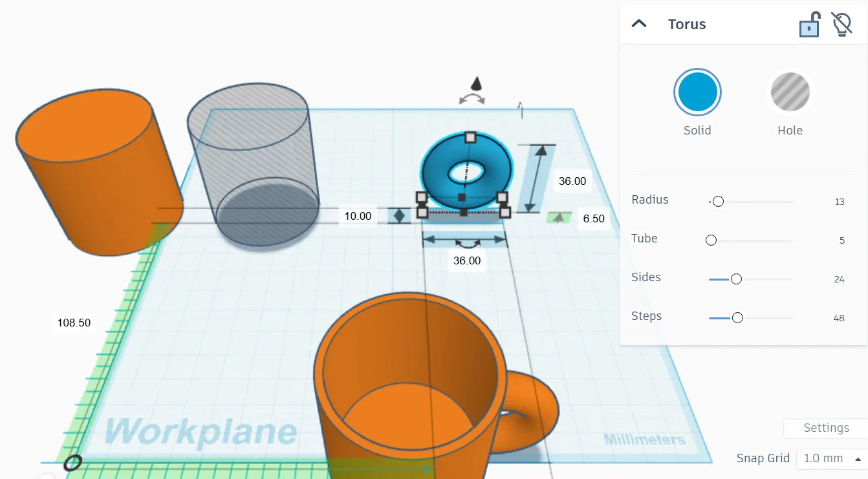This screenshot has height=479, width=868.
Task: Lock editing of the Torus shape
Action: click(x=810, y=25)
